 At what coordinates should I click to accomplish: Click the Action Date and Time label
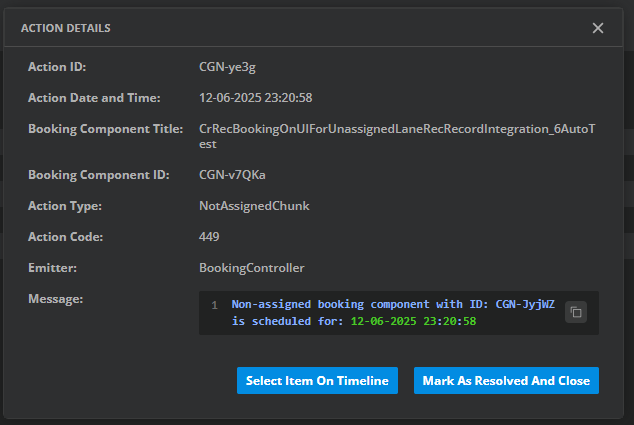tap(94, 98)
